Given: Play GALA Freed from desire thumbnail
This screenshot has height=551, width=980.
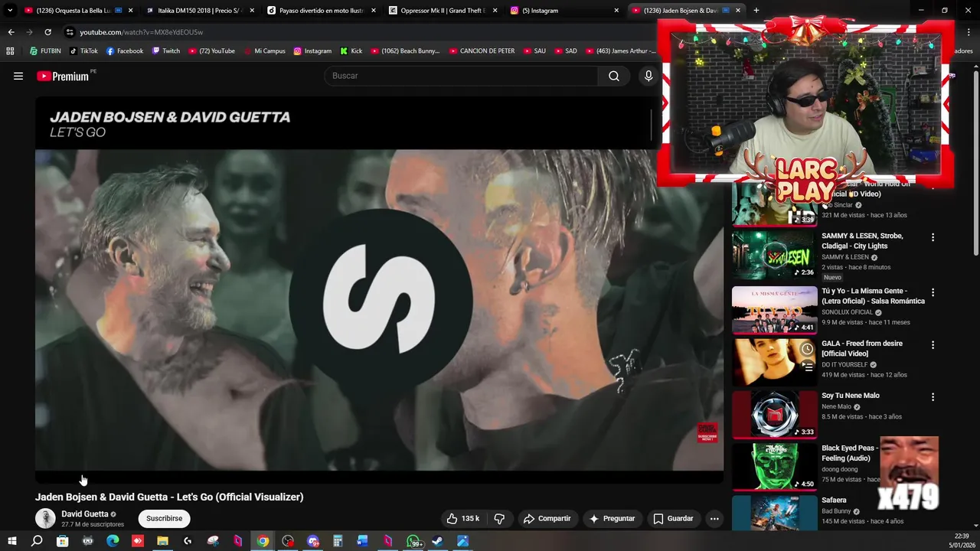Looking at the screenshot, I should coord(774,362).
